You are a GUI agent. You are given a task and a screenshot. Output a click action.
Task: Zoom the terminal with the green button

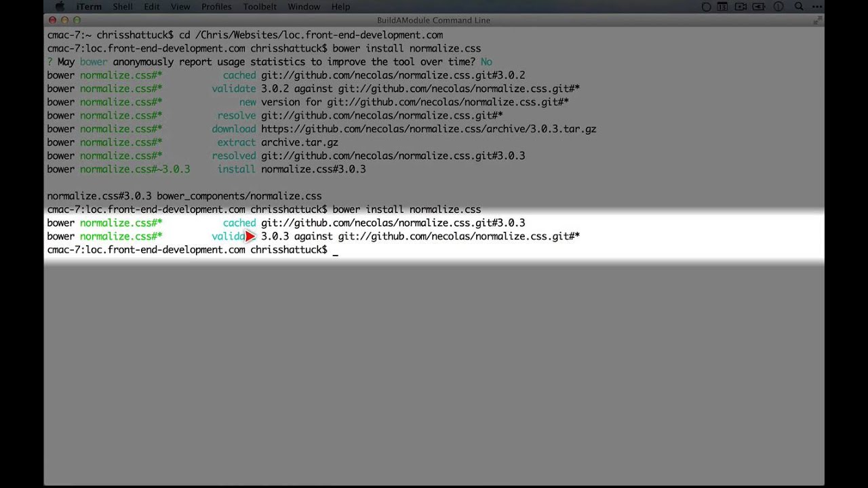pos(77,20)
